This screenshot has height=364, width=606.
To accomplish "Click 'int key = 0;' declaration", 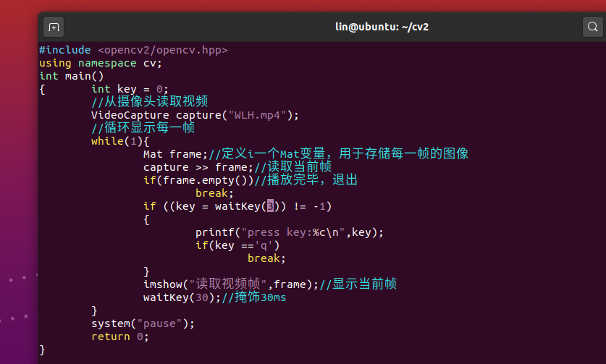I will pyautogui.click(x=130, y=89).
